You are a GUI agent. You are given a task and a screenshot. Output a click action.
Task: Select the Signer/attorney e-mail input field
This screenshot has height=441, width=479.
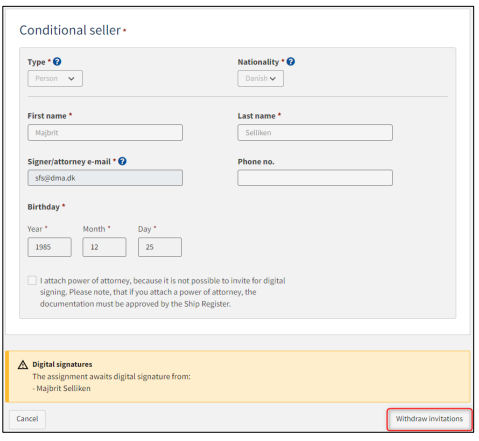click(105, 178)
